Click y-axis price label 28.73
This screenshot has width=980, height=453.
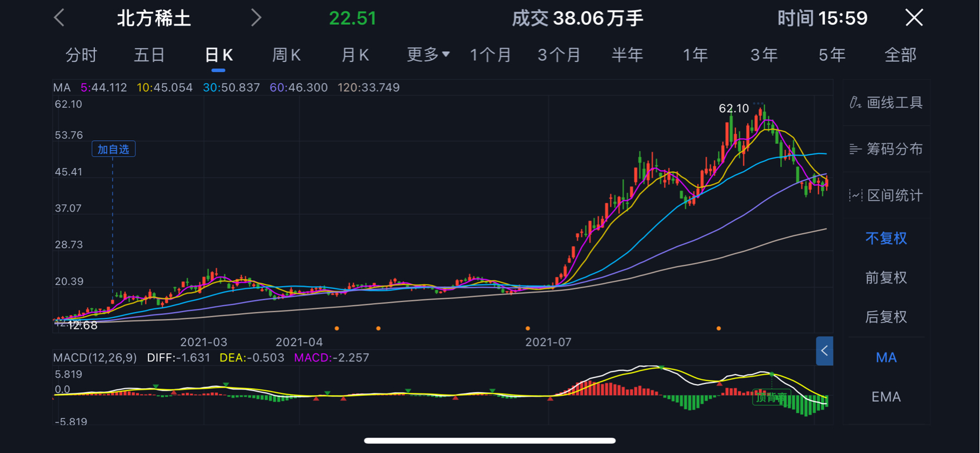(68, 245)
